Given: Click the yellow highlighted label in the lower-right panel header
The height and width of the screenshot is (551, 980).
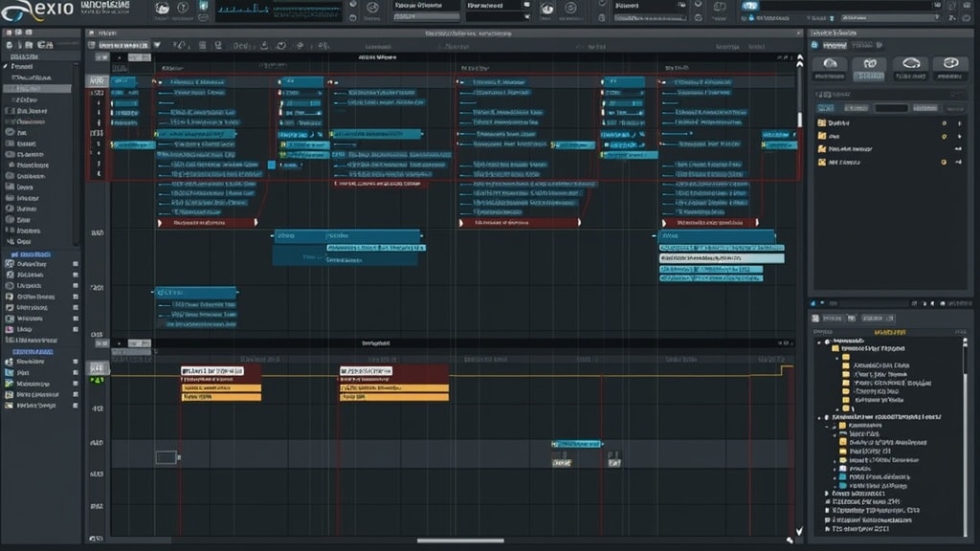Looking at the screenshot, I should tap(890, 332).
